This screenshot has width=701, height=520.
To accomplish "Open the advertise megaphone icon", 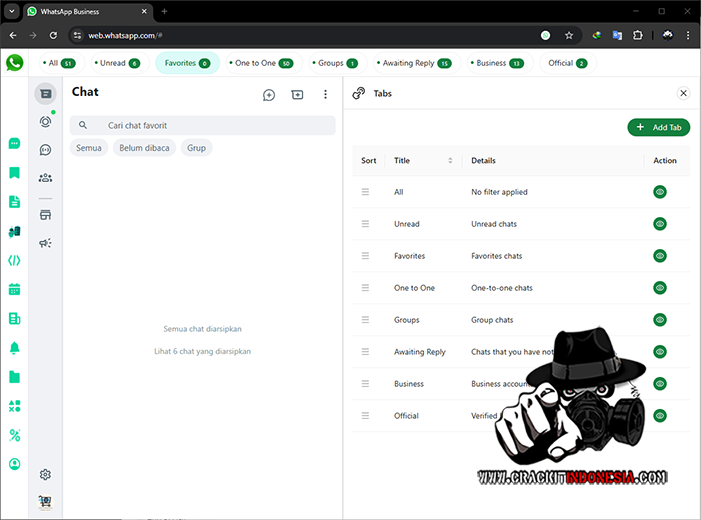I will point(45,243).
